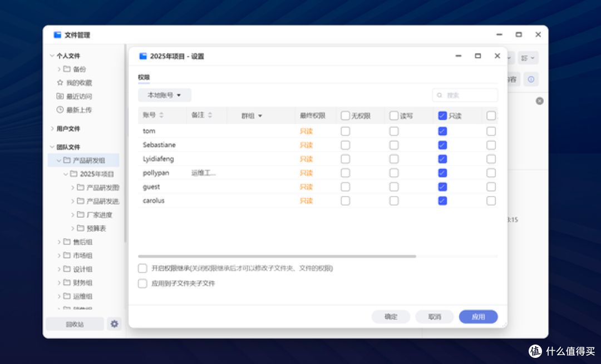Collapse the 团队文件 section
This screenshot has width=601, height=364.
[x=52, y=147]
